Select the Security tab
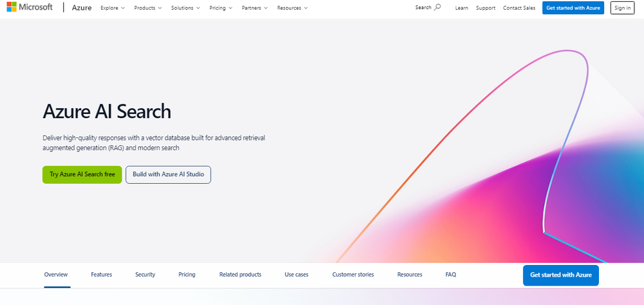Screen dimensions: 644x305 145,275
